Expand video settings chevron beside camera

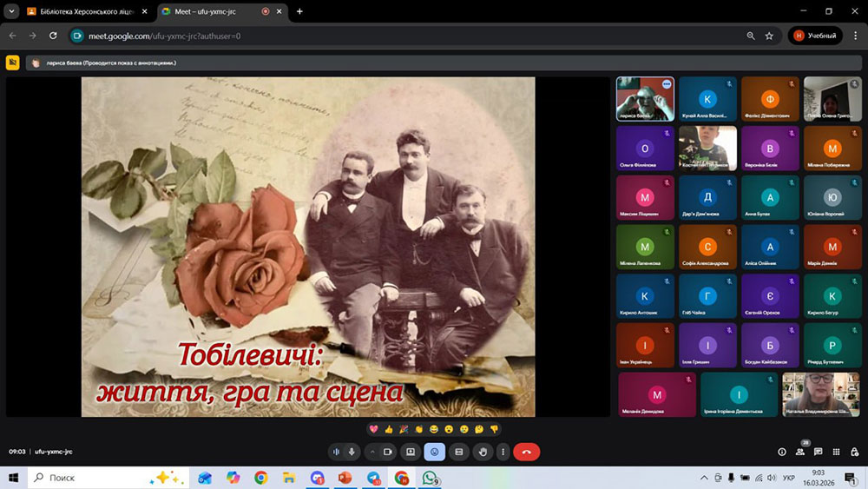point(373,452)
